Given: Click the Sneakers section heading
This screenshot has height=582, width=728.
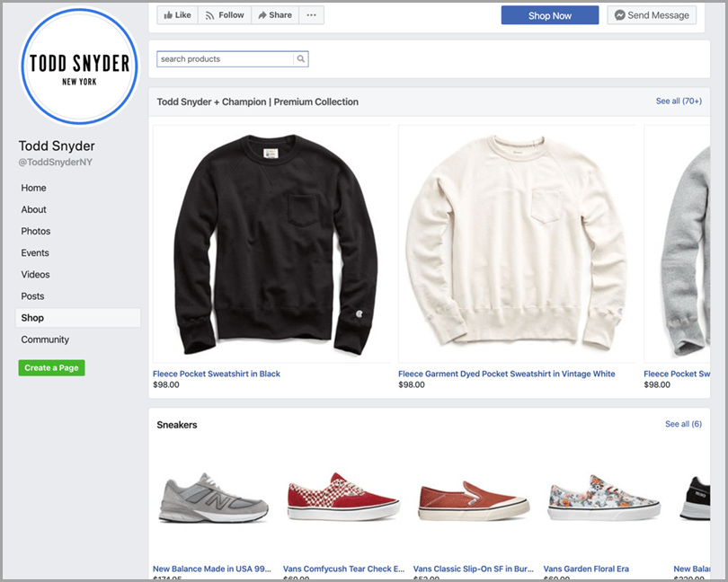Looking at the screenshot, I should click(177, 425).
